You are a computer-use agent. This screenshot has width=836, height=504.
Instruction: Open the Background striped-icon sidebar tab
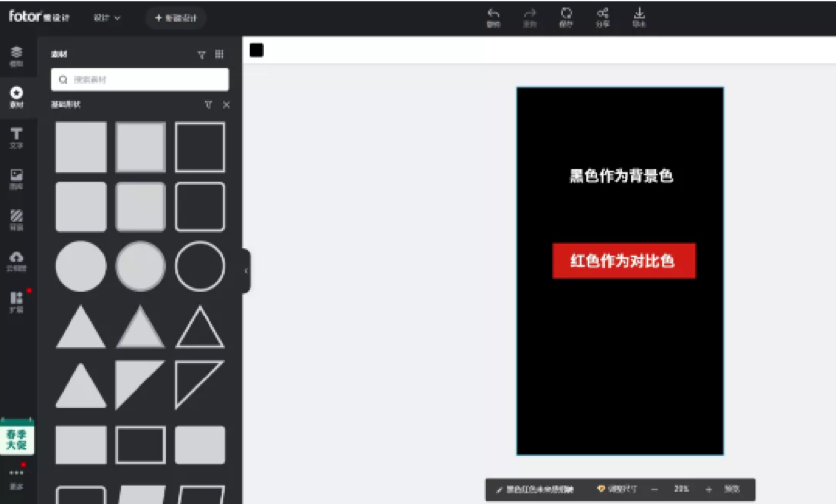[x=17, y=220]
